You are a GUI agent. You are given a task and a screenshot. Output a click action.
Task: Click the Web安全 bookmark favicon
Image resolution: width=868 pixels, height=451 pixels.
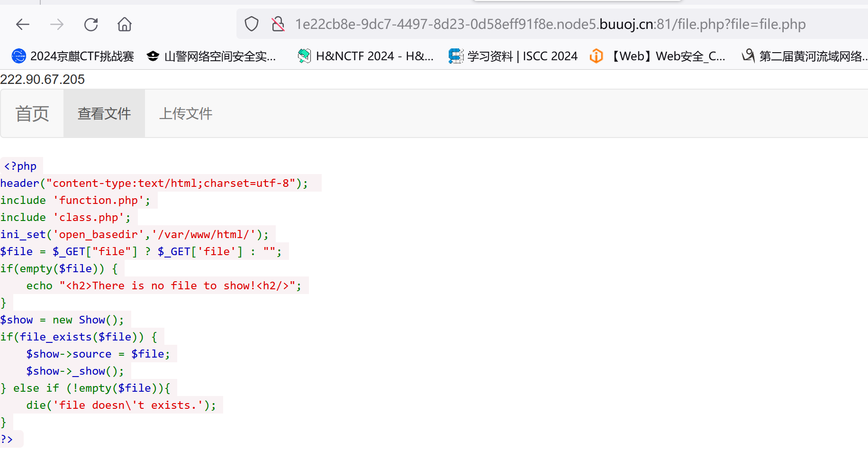click(x=596, y=56)
